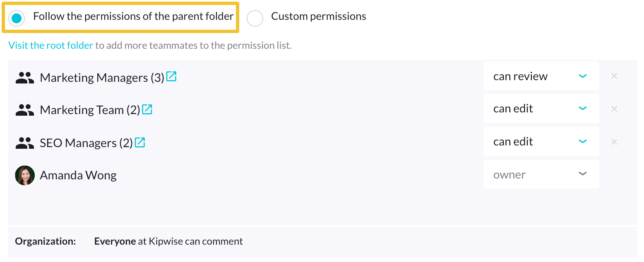Image resolution: width=644 pixels, height=262 pixels.
Task: Click the Marketing Managers group people icon
Action: click(25, 78)
